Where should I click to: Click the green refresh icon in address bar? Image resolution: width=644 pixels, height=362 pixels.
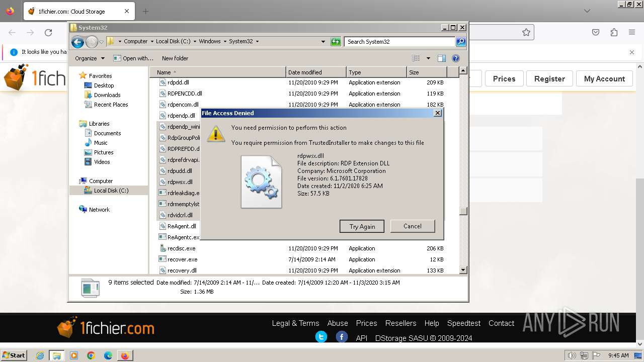pos(336,42)
